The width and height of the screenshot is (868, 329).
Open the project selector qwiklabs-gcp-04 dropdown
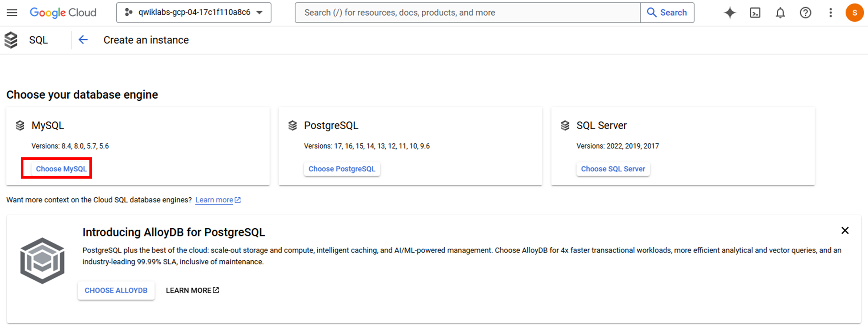tap(194, 13)
